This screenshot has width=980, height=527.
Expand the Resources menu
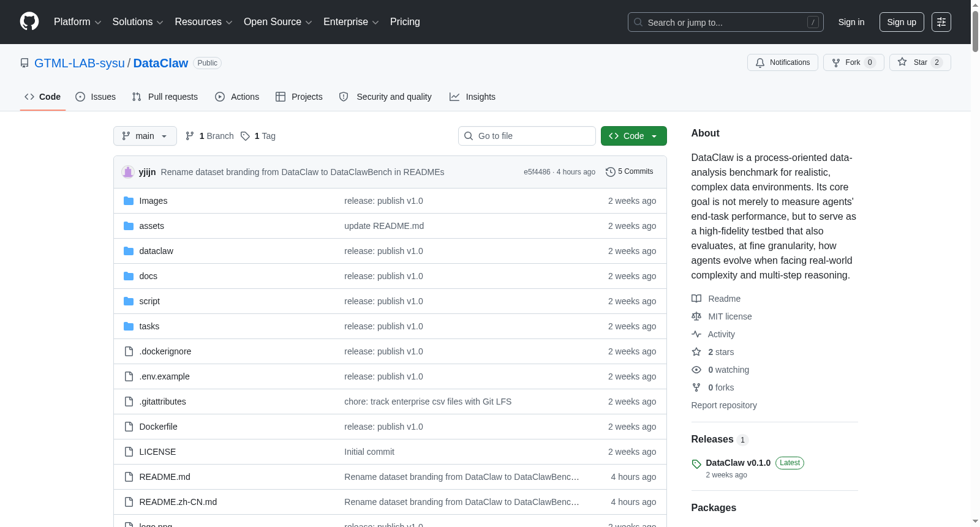[203, 22]
